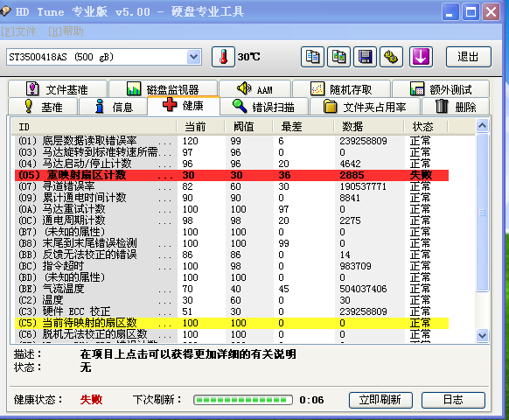This screenshot has width=509, height=420.
Task: Select the (C2) 温度 row
Action: pos(232,300)
